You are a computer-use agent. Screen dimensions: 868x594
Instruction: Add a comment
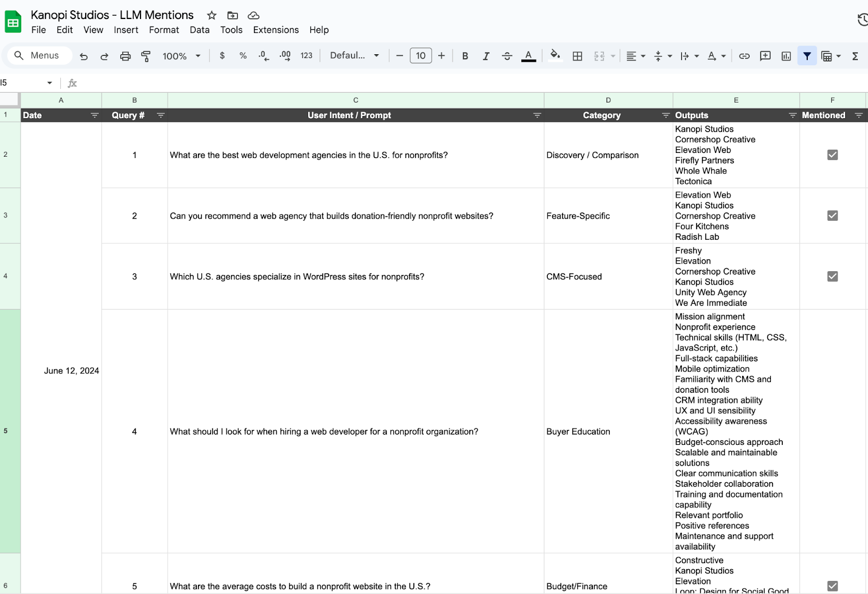click(x=765, y=56)
